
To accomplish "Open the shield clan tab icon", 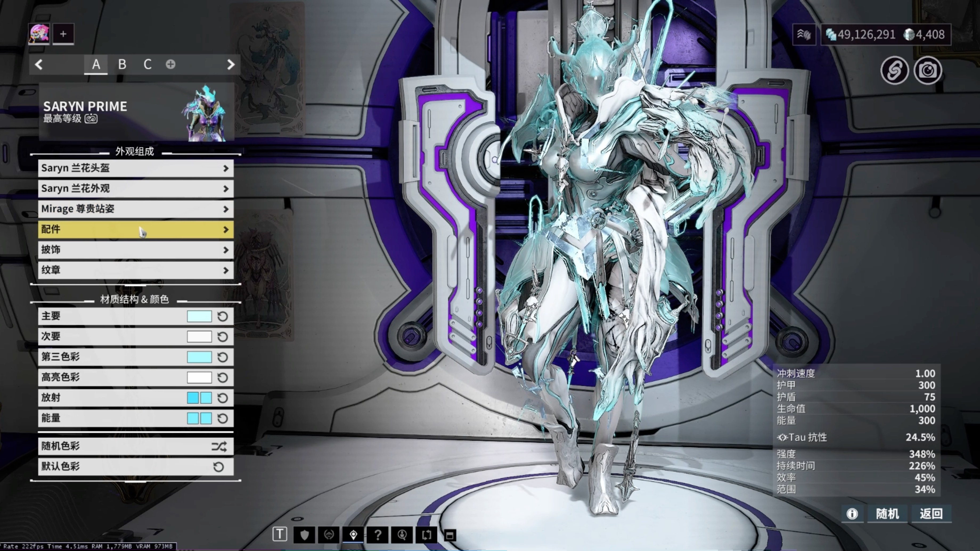I will [x=304, y=535].
